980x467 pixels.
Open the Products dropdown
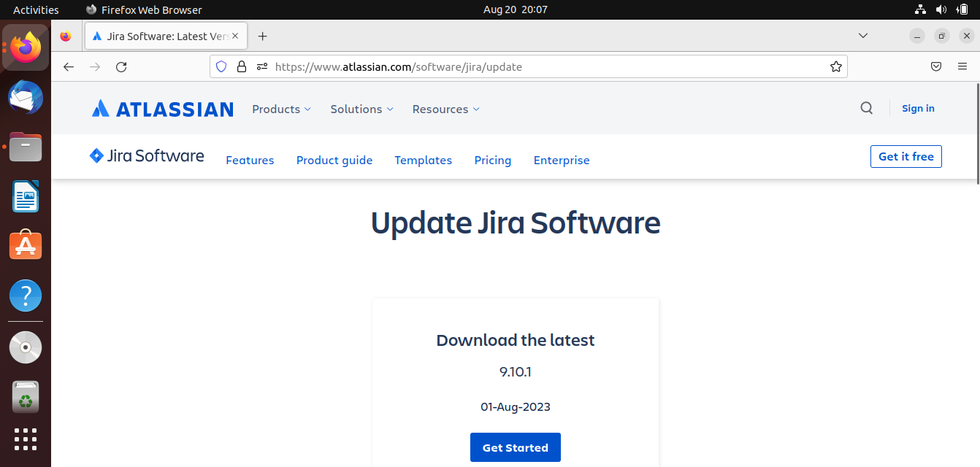(280, 109)
